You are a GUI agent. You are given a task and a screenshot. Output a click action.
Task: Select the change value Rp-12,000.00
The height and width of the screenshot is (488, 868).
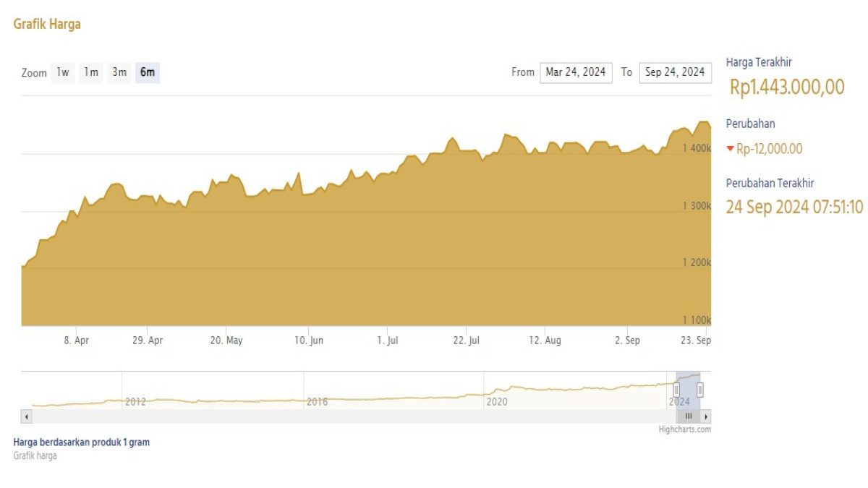(770, 149)
